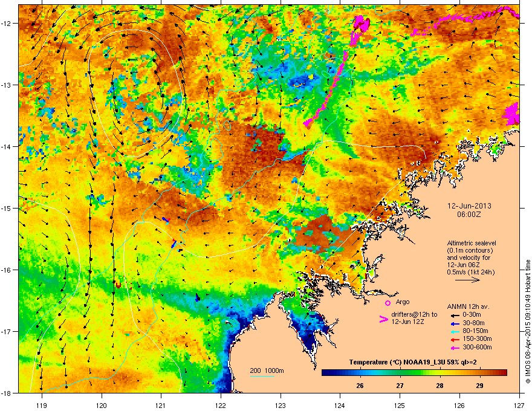Image resolution: width=532 pixels, height=411 pixels.
Task: Click the magenta Argo circle legend symbol
Action: click(x=388, y=303)
